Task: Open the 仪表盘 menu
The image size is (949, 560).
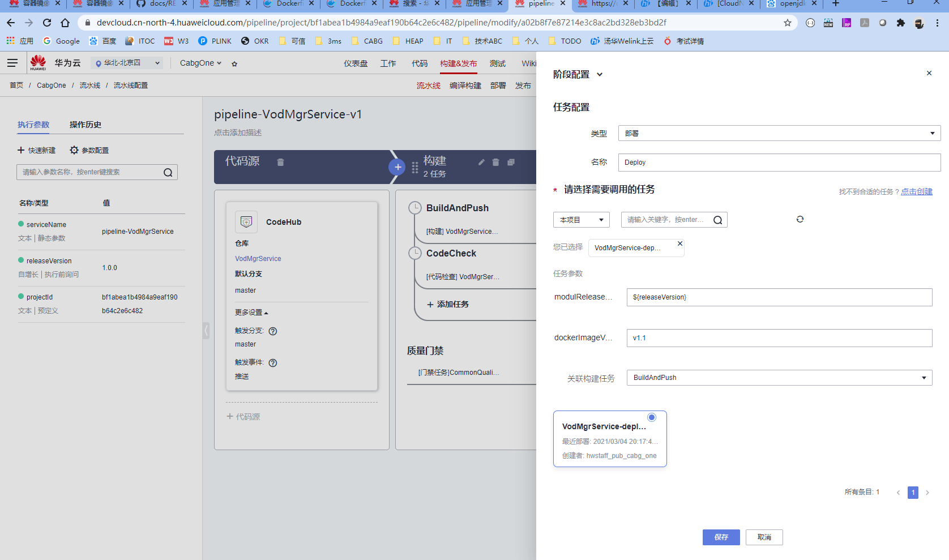Action: 356,63
